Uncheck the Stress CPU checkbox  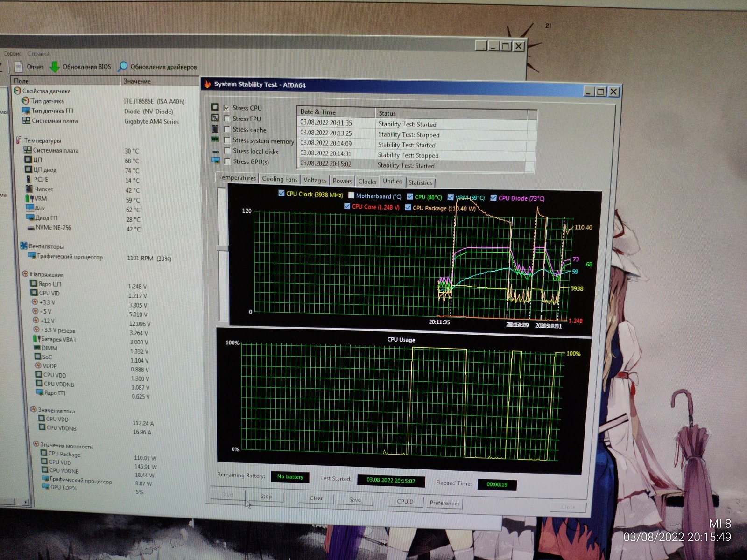tap(227, 108)
